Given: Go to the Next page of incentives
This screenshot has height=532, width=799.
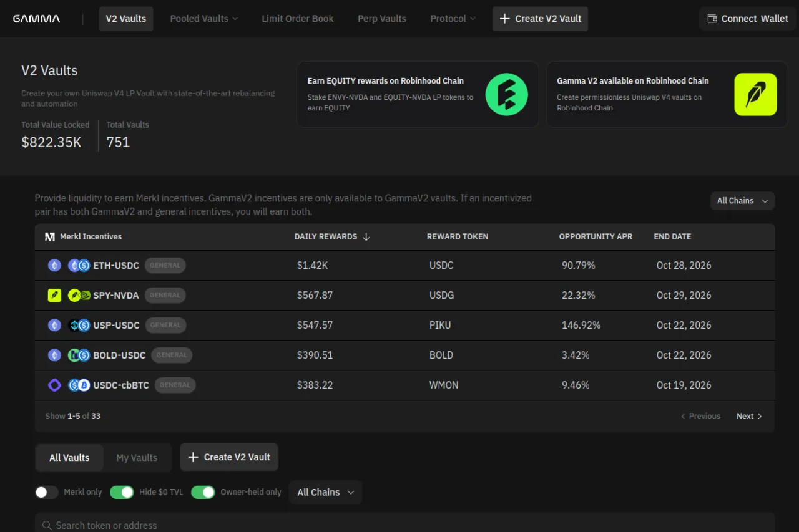Looking at the screenshot, I should pyautogui.click(x=749, y=417).
